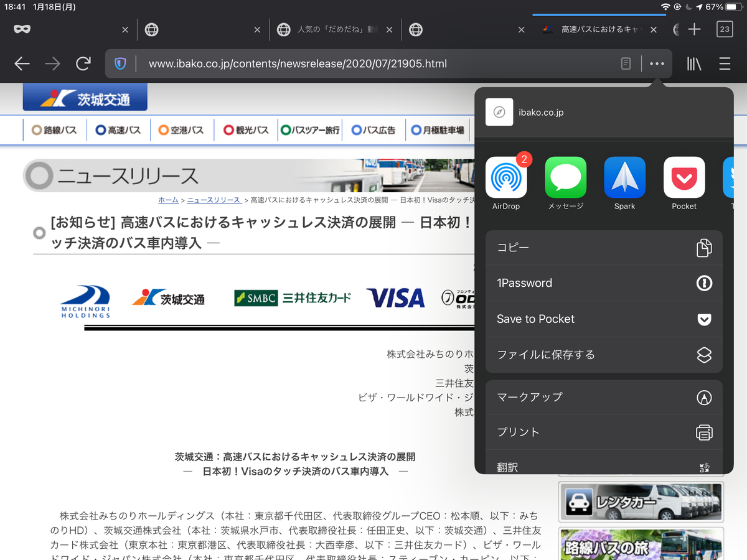Image resolution: width=747 pixels, height=560 pixels.
Task: Open バス広告 navigation item
Action: [x=374, y=131]
